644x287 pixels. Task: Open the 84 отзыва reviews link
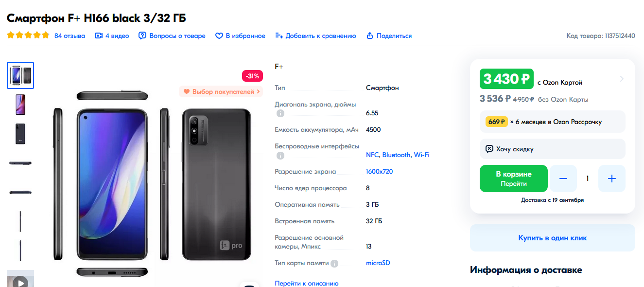(x=70, y=36)
